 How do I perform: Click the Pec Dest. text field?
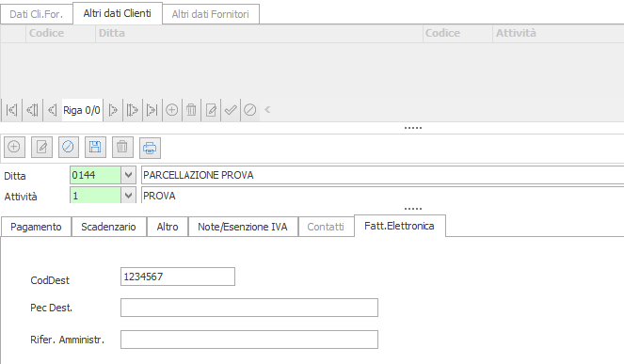pyautogui.click(x=249, y=308)
